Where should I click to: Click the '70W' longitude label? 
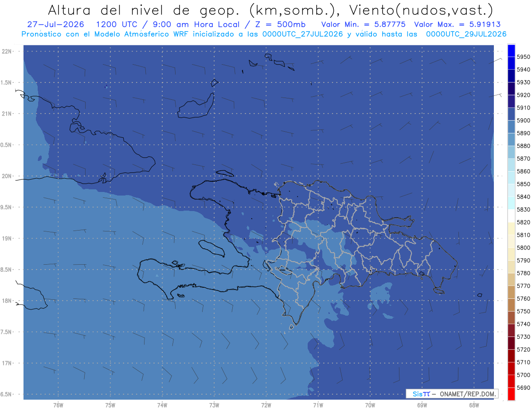pyautogui.click(x=370, y=405)
